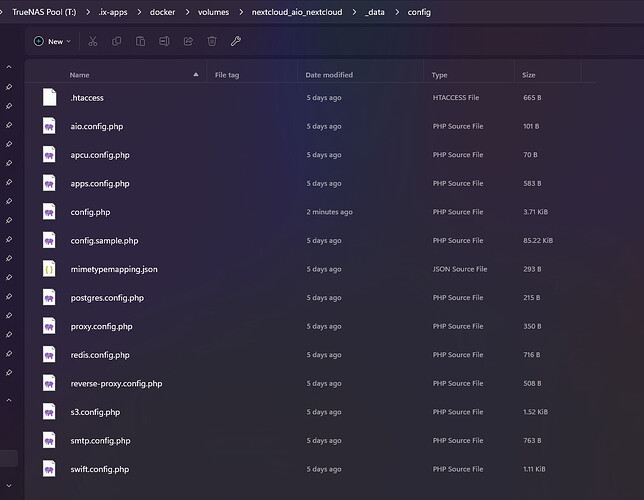Click the wrench properties icon in toolbar
The width and height of the screenshot is (644, 500).
point(236,41)
